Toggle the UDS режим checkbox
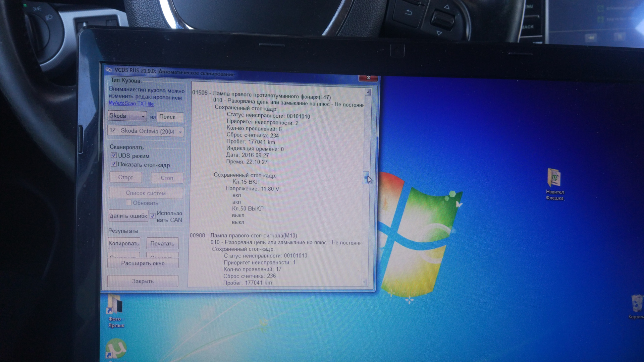This screenshot has height=362, width=644. 114,155
